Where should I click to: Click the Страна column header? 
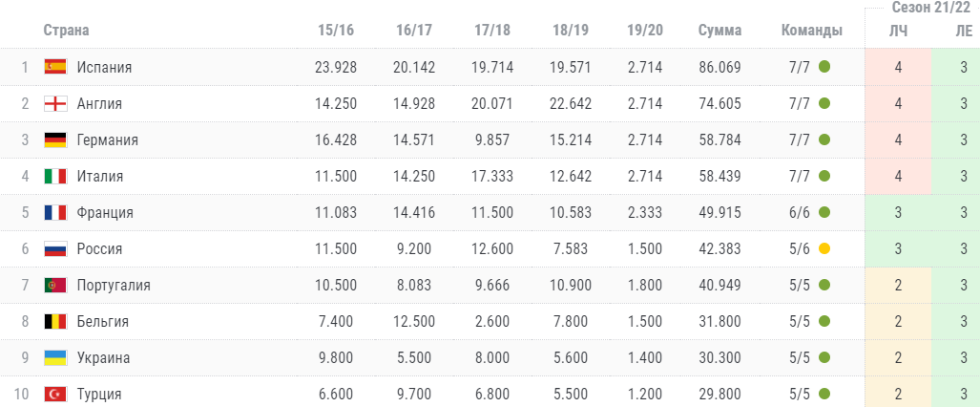tap(67, 31)
